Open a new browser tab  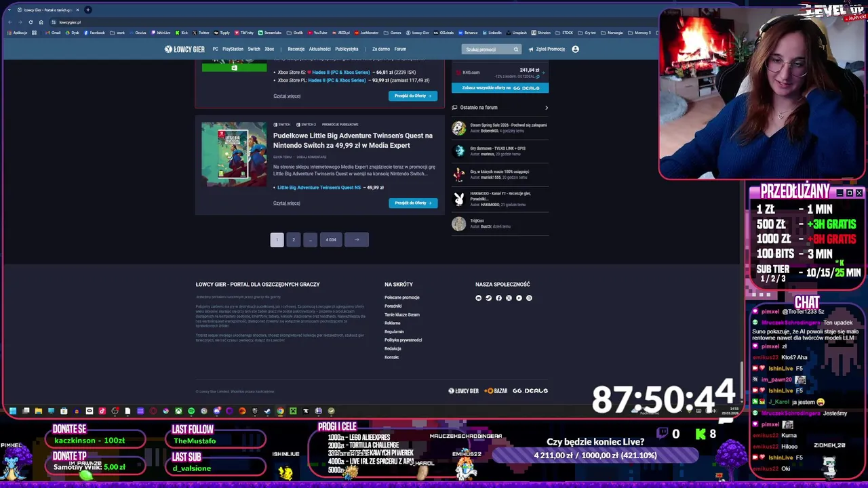coord(88,9)
